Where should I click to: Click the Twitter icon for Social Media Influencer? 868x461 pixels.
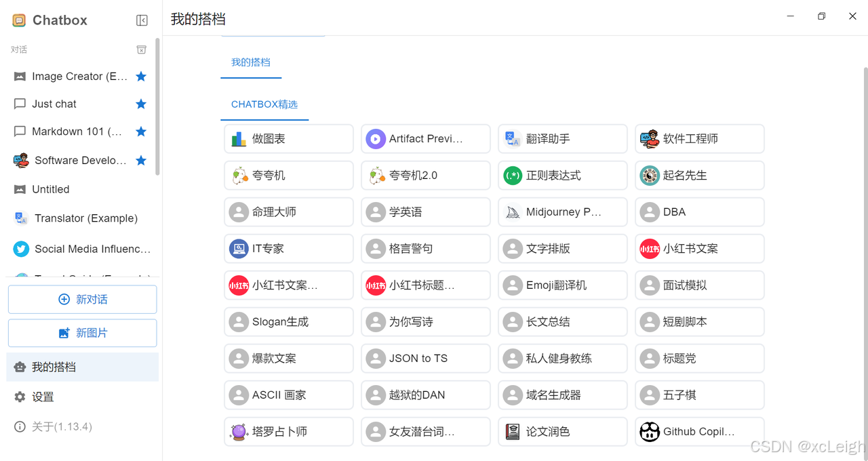click(x=21, y=249)
